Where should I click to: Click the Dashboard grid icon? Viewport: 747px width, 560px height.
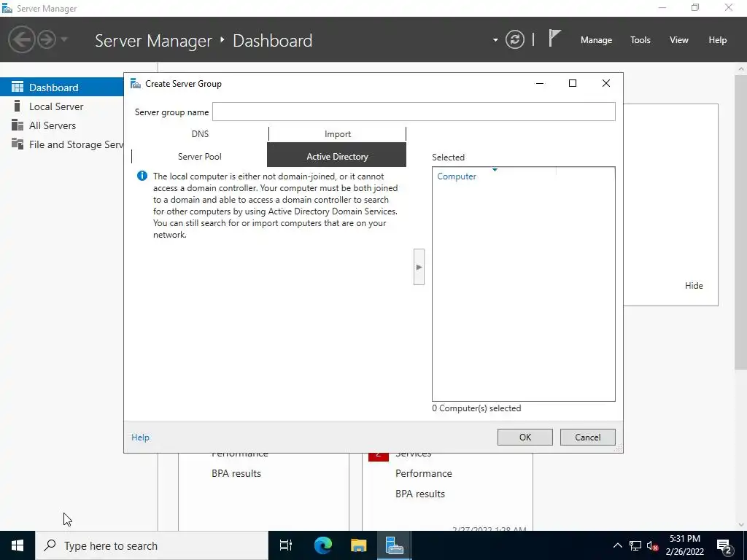pos(18,87)
